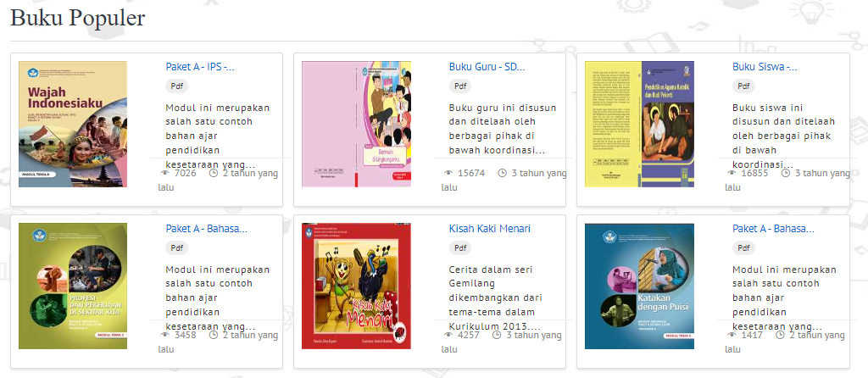This screenshot has width=868, height=378.
Task: Click the eye icon beside 1417 views
Action: [732, 335]
